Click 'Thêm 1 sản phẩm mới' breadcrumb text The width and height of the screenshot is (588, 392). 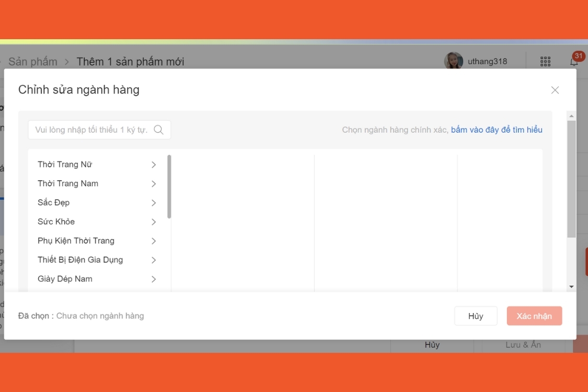(130, 62)
